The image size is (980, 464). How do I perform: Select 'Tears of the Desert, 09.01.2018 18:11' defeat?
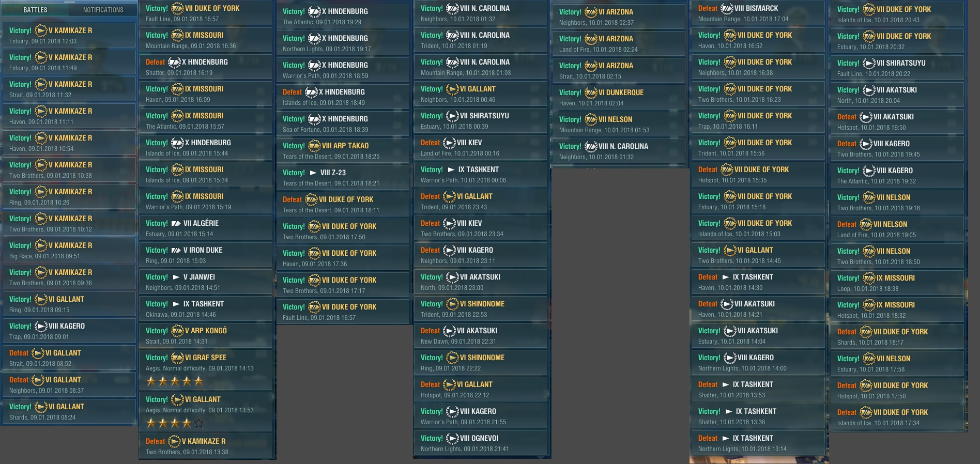(x=342, y=205)
